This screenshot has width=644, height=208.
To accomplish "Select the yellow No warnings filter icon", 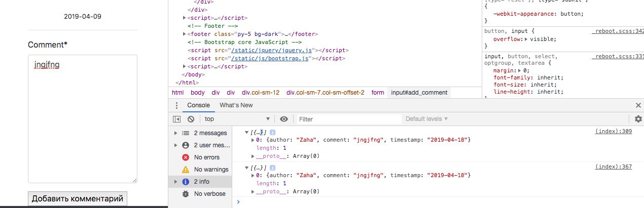I will pyautogui.click(x=186, y=170).
